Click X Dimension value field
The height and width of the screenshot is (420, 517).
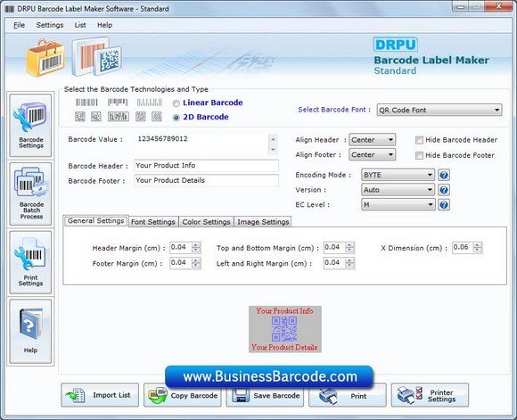(463, 247)
